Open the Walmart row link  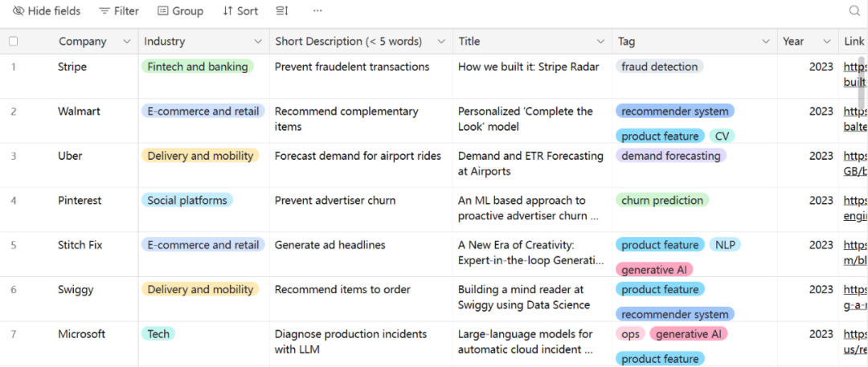pos(854,119)
